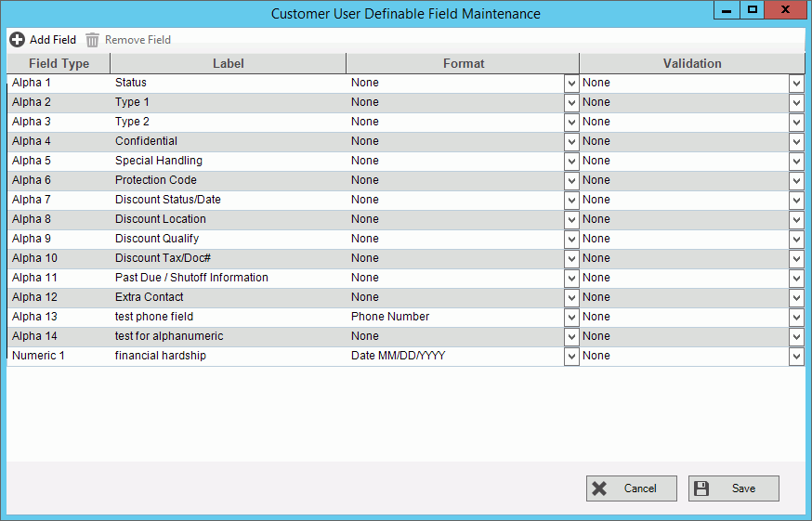Click the Save floppy disk icon
This screenshot has height=521, width=812.
pyautogui.click(x=701, y=488)
